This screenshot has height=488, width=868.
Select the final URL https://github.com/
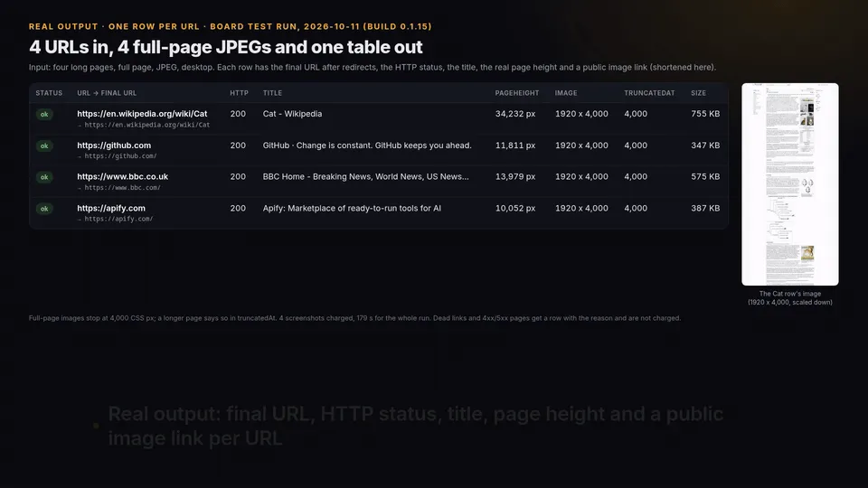pos(120,156)
